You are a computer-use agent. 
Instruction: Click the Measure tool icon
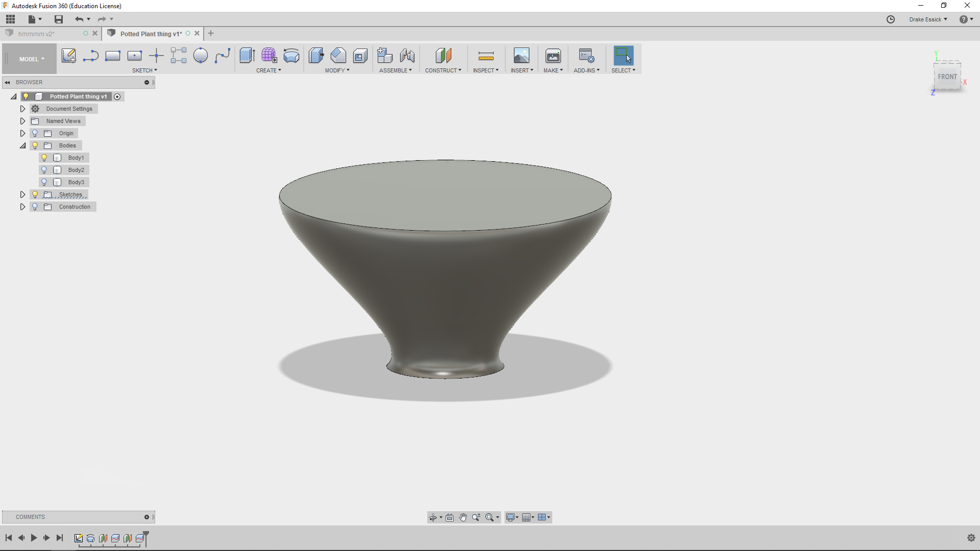coord(486,56)
